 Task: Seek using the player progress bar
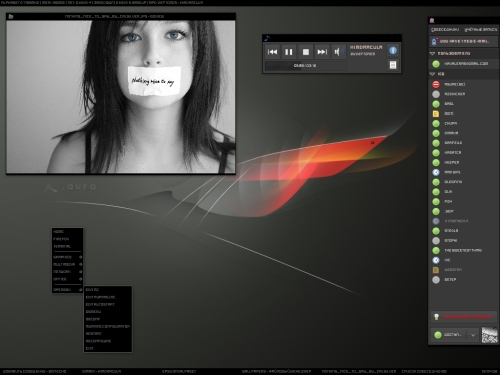[x=305, y=66]
